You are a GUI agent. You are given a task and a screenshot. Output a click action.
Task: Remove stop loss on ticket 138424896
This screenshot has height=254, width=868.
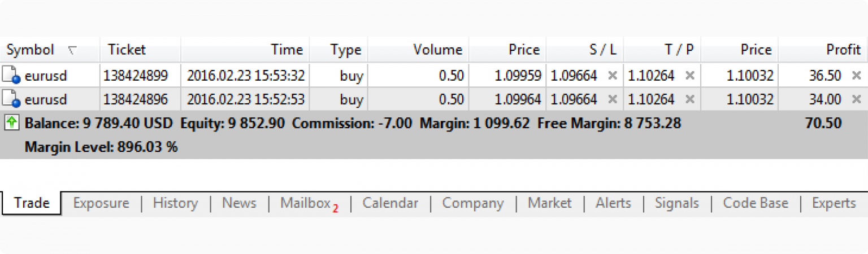tap(612, 100)
